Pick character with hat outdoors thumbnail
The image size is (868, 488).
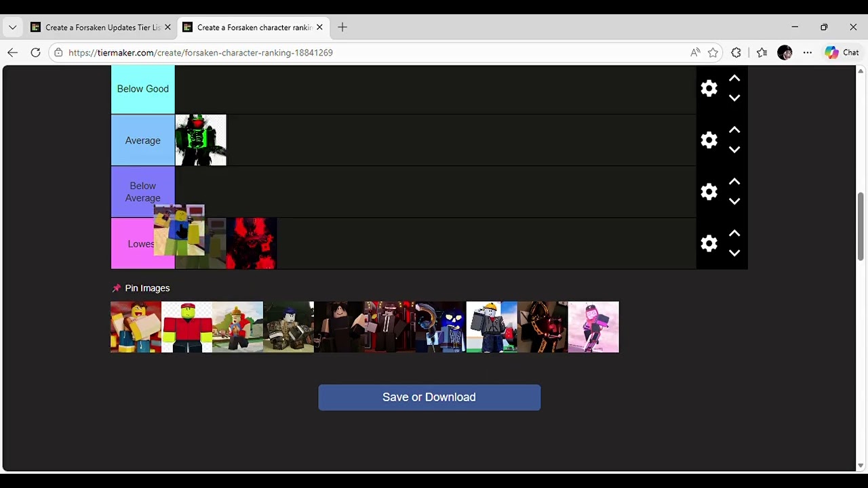(x=237, y=327)
